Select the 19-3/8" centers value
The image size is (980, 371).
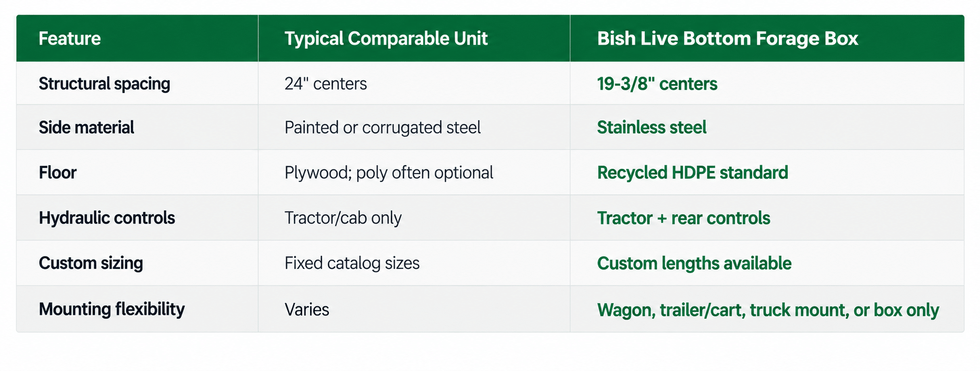pyautogui.click(x=657, y=83)
